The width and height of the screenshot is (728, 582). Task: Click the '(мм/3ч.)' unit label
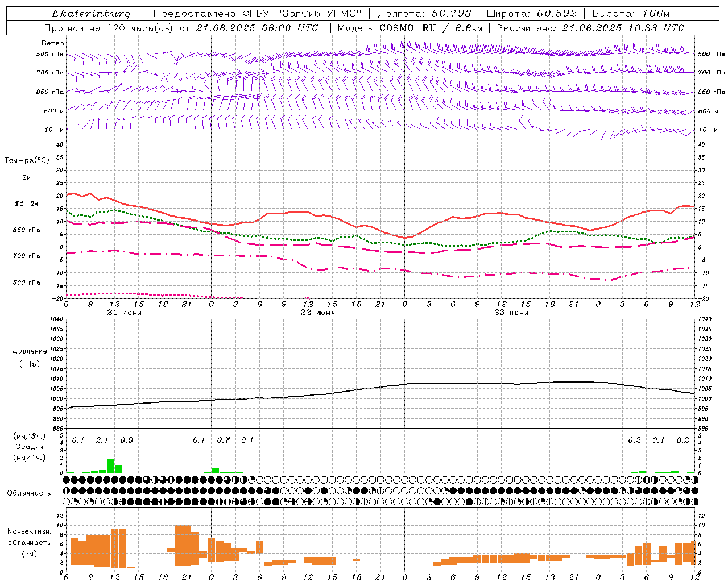30,436
